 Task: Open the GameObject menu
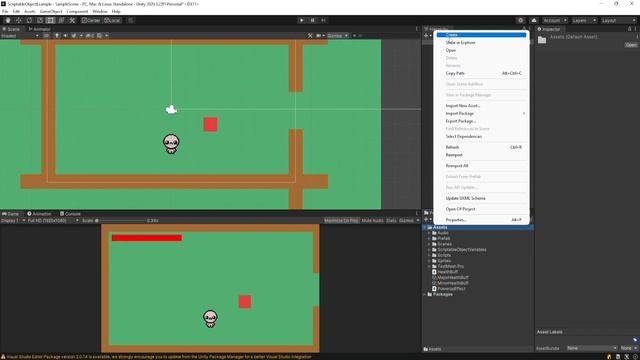pyautogui.click(x=51, y=11)
